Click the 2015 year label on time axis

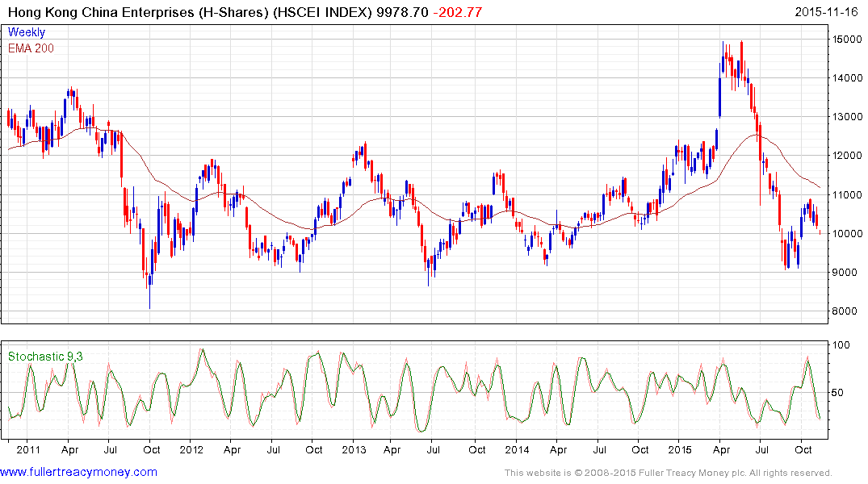click(680, 449)
